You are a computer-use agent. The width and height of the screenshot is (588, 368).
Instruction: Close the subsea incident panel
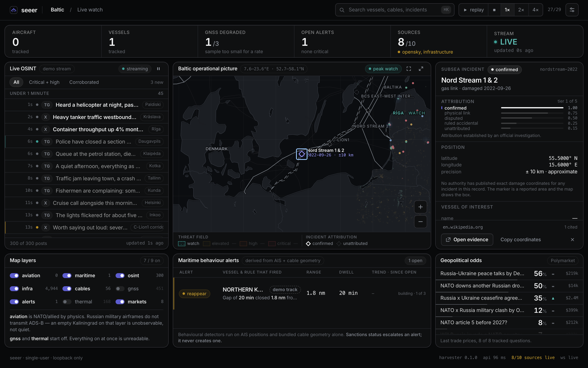tap(572, 240)
